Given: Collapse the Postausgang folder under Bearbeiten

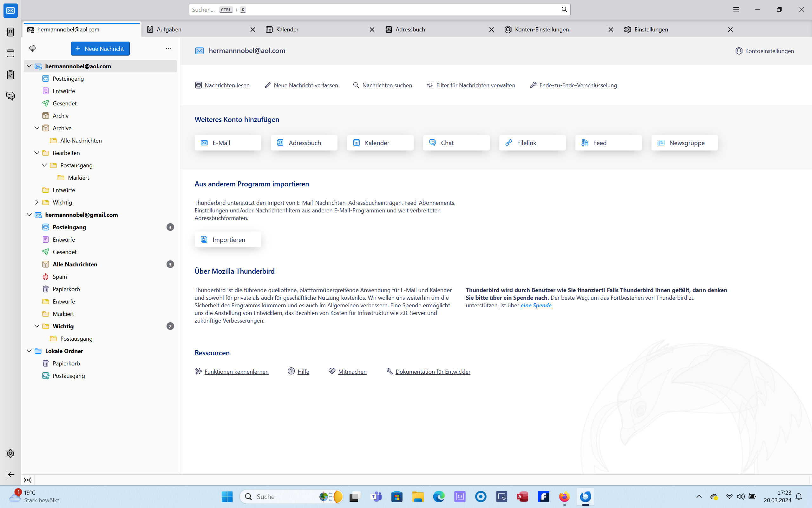Looking at the screenshot, I should 44,165.
